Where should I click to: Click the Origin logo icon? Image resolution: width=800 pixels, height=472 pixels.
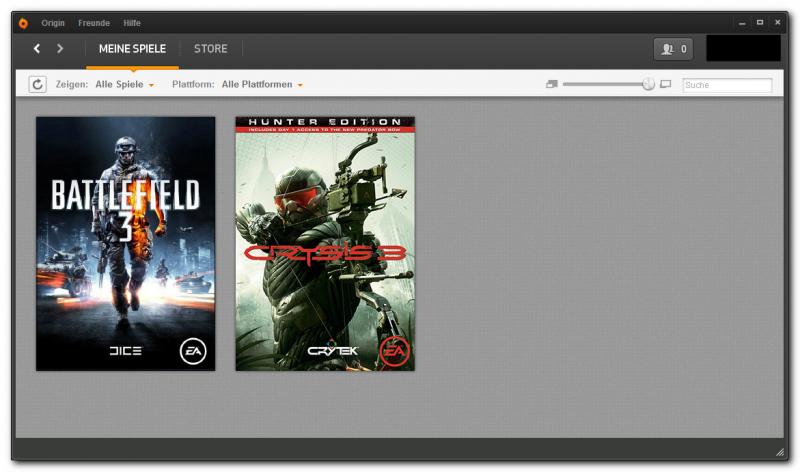click(x=23, y=22)
